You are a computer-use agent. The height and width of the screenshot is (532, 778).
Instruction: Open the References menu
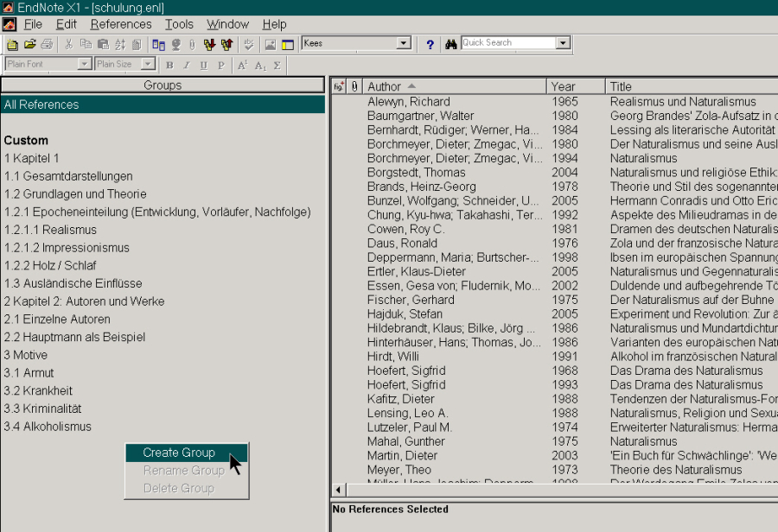click(x=120, y=24)
